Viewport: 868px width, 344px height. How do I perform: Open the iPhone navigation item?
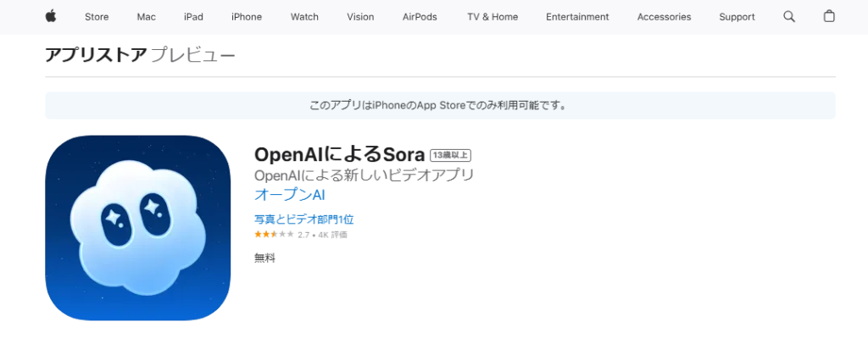click(x=247, y=17)
